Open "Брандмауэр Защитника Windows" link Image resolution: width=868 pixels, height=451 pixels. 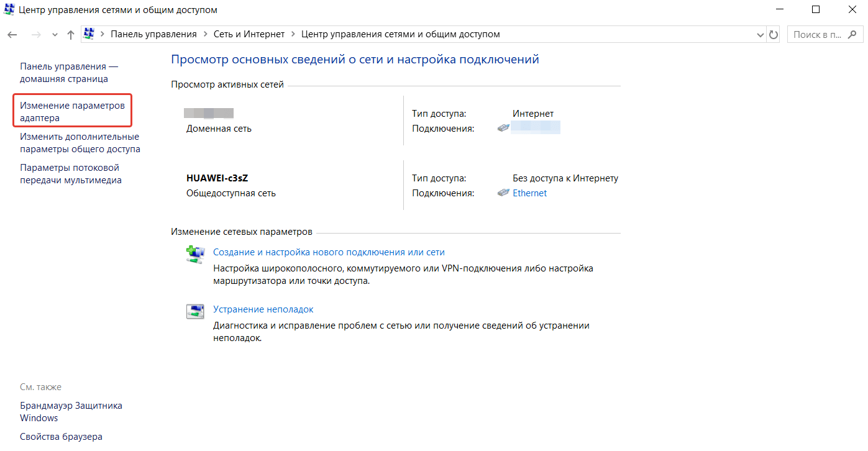point(71,412)
